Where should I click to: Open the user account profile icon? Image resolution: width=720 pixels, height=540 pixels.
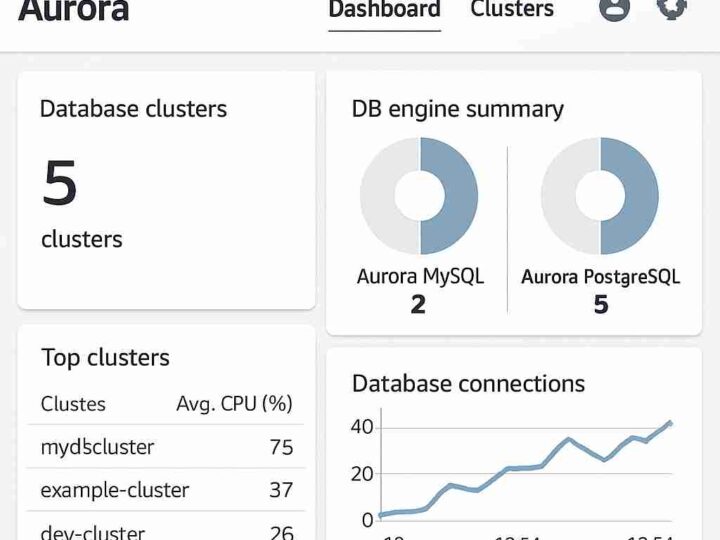point(614,8)
